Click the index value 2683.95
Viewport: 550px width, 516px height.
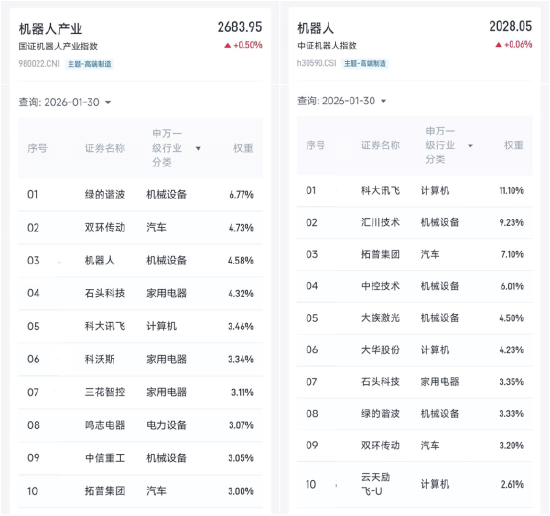coord(240,27)
